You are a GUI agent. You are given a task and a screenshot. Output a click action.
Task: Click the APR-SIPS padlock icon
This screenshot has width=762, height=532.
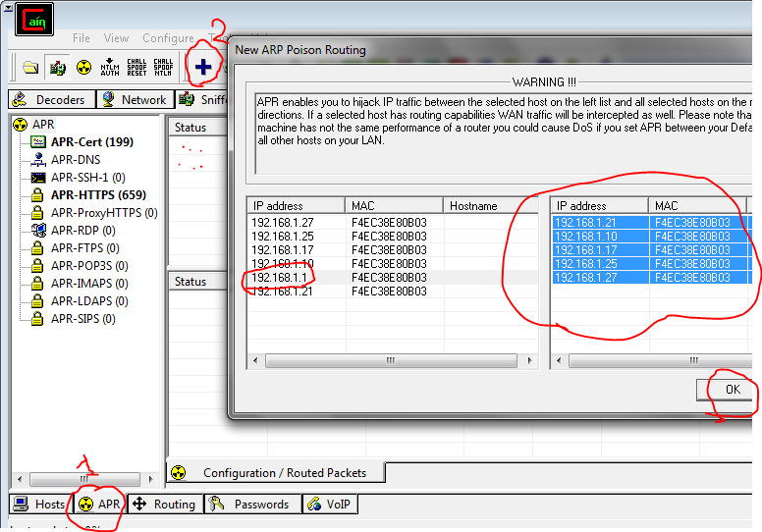37,319
